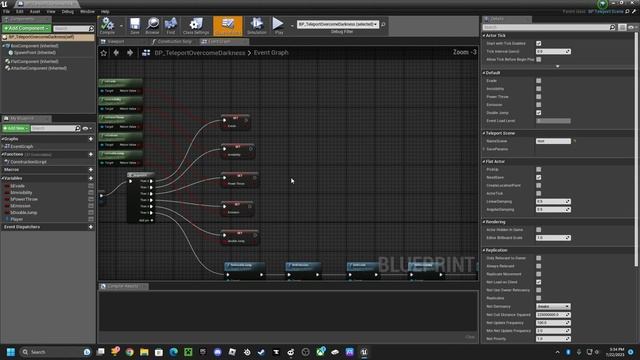Click the Simulation toolbar icon
Screen dimensions: 640x360
257,25
